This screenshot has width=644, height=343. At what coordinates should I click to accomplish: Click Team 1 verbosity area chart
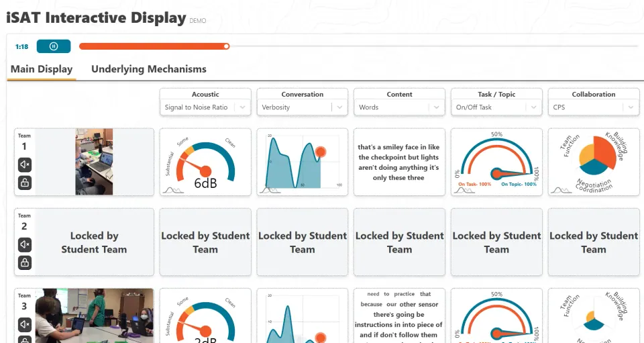point(303,161)
